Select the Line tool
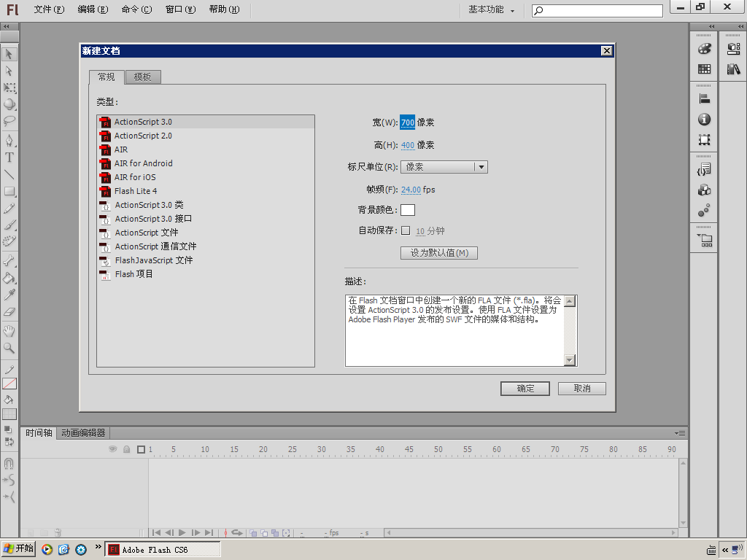The width and height of the screenshot is (747, 560). 9,174
